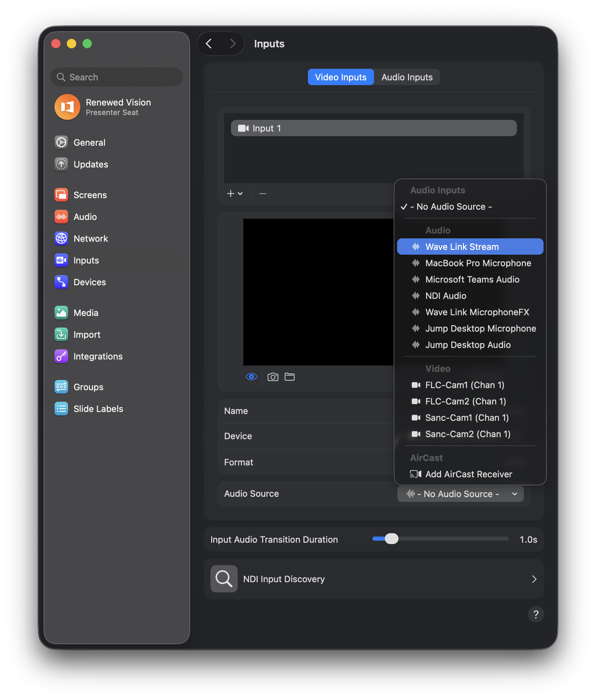Choose MacBook Pro Microphone audio source
Viewport: 596px width, 700px height.
(x=470, y=263)
